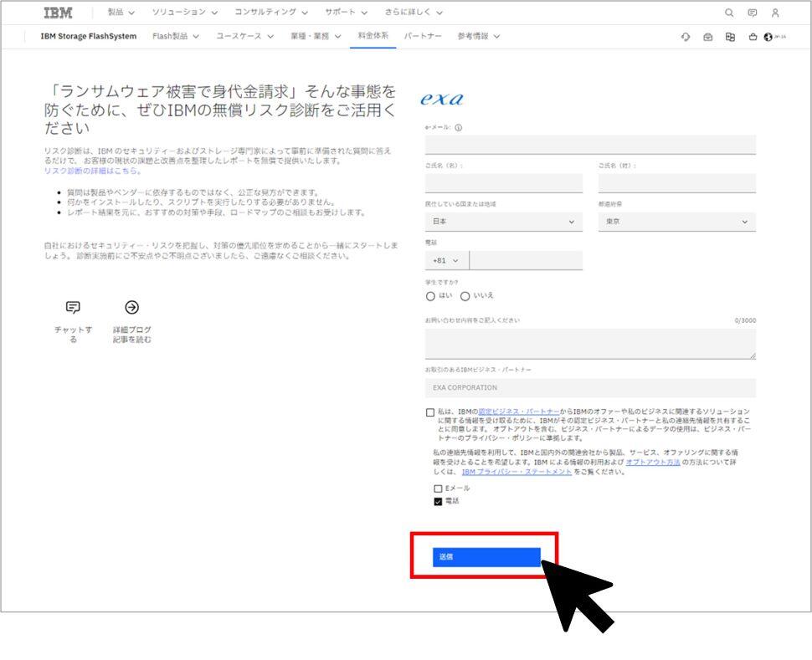Click the 詳細ブログ記事を読む arrow icon
812x660 pixels.
click(x=132, y=308)
